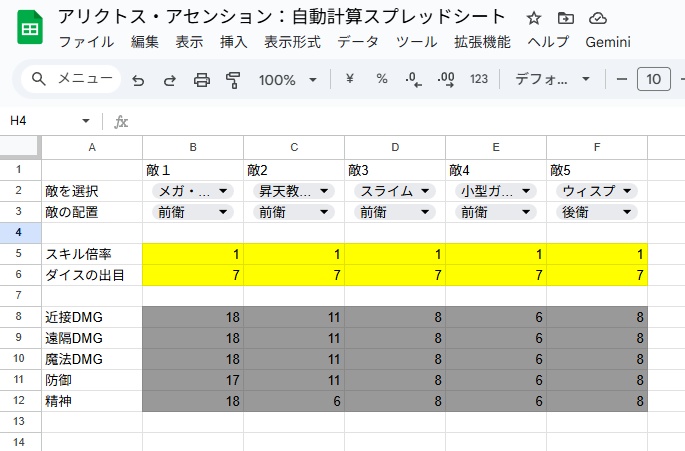Open the Google Sheets home icon
The height and width of the screenshot is (451, 685).
tap(30, 28)
